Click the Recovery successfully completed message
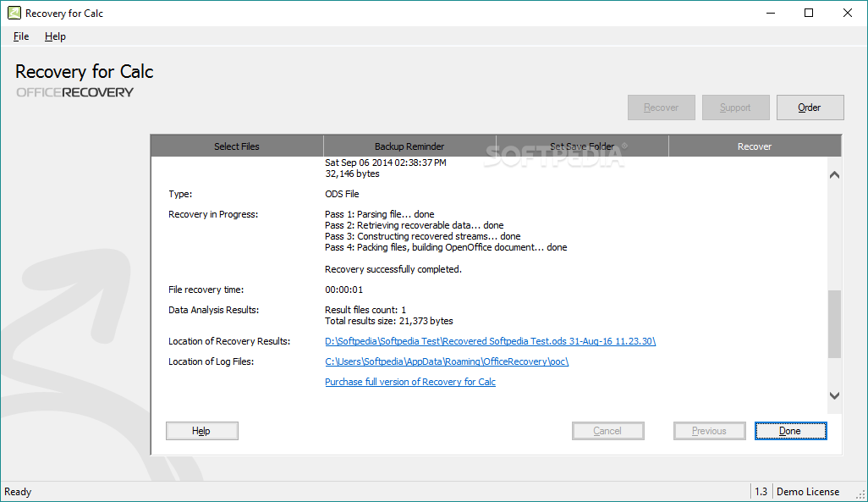 tap(393, 269)
